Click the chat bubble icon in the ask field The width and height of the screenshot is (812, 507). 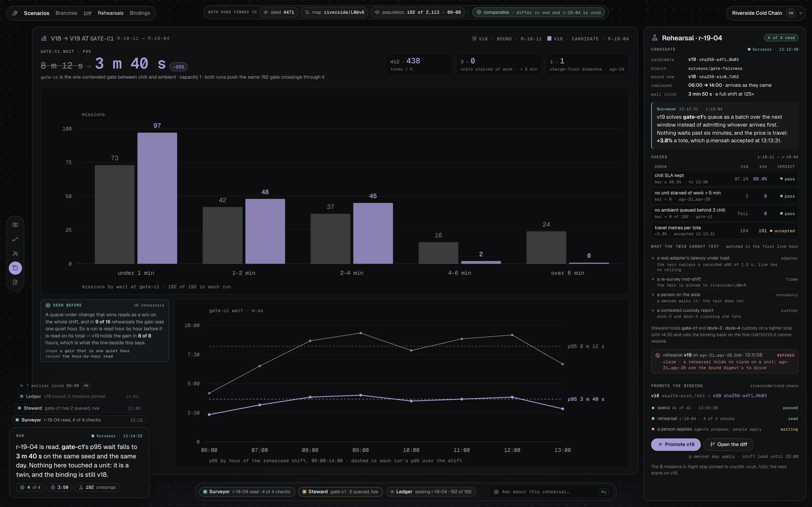click(496, 492)
